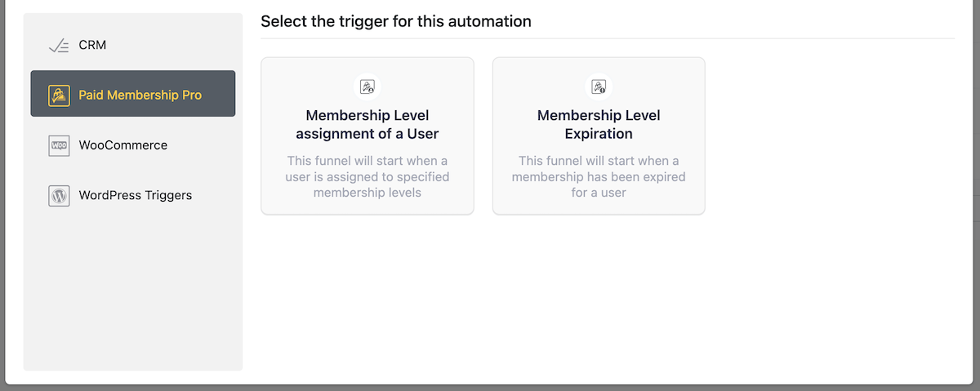This screenshot has height=391, width=980.
Task: Click the 'user is assigned to specified membership levels' description
Action: (367, 176)
